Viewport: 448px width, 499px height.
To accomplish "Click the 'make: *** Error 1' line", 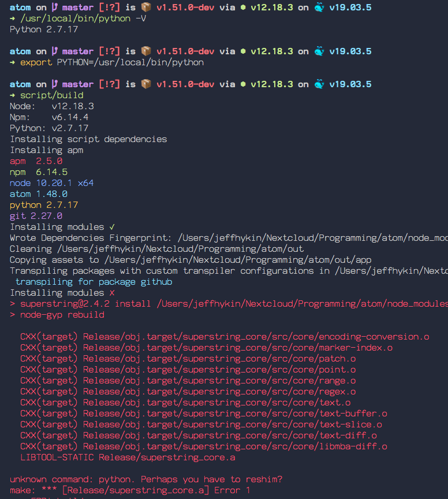I will tap(130, 490).
